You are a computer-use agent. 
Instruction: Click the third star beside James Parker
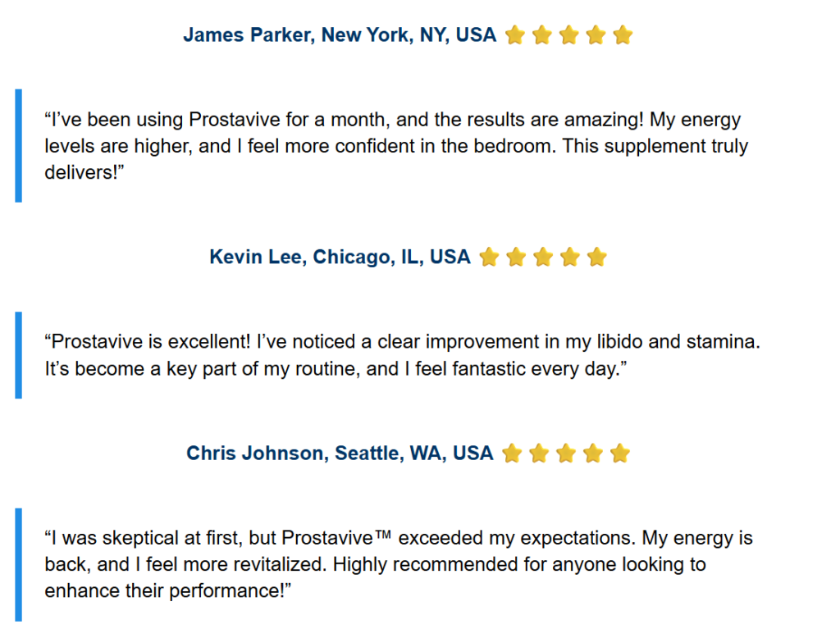pyautogui.click(x=569, y=35)
